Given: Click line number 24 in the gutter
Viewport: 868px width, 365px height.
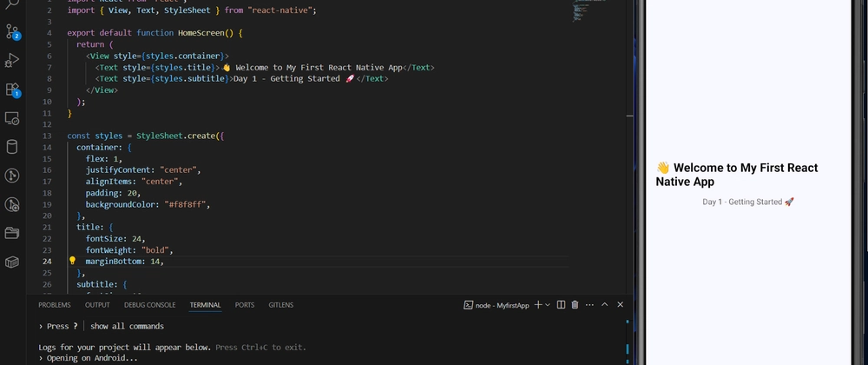Looking at the screenshot, I should [47, 262].
